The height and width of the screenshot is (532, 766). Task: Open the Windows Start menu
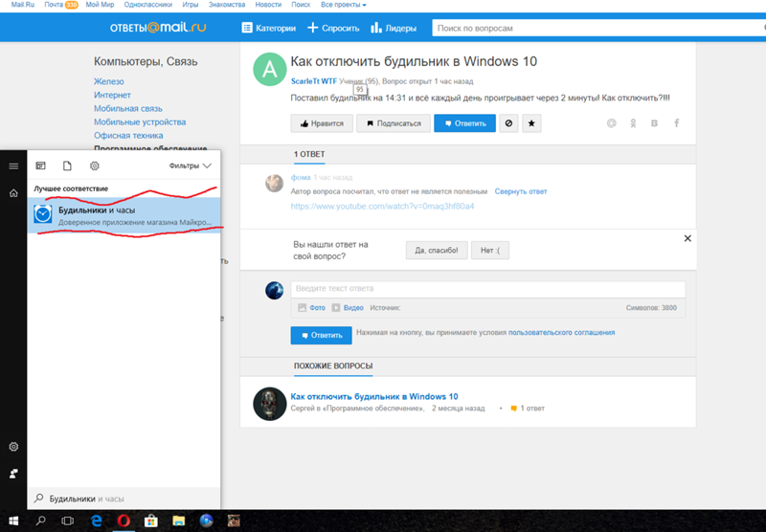click(13, 521)
